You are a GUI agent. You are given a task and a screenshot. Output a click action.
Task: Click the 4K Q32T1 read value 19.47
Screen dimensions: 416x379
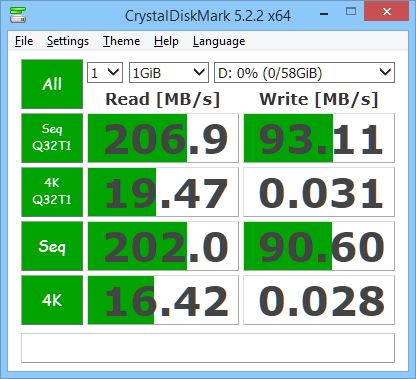pyautogui.click(x=163, y=192)
